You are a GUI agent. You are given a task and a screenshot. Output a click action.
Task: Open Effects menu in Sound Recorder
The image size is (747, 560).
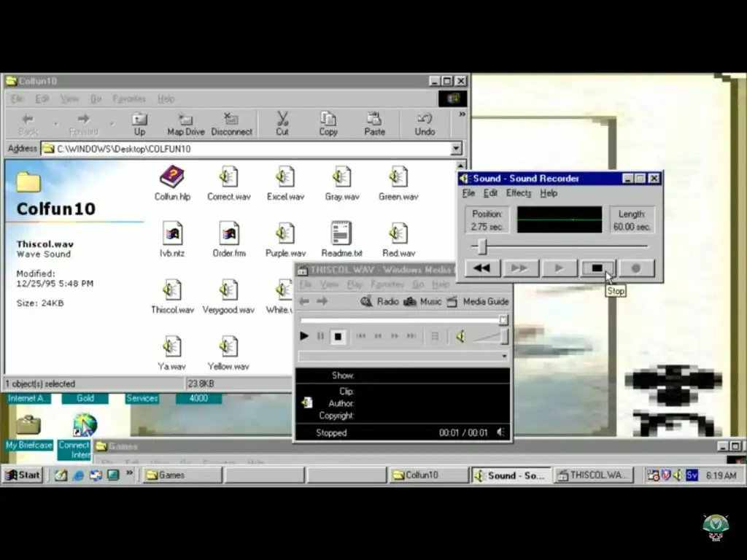click(x=519, y=192)
